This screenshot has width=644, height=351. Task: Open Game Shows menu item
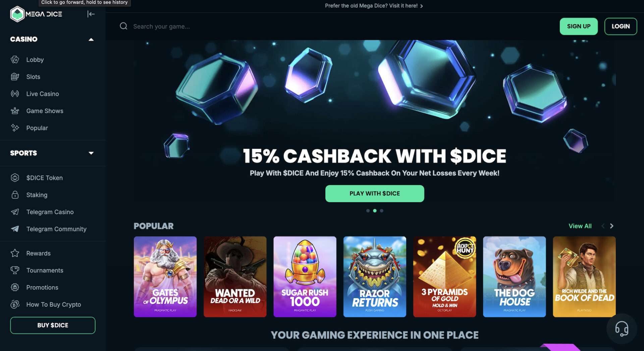tap(45, 111)
